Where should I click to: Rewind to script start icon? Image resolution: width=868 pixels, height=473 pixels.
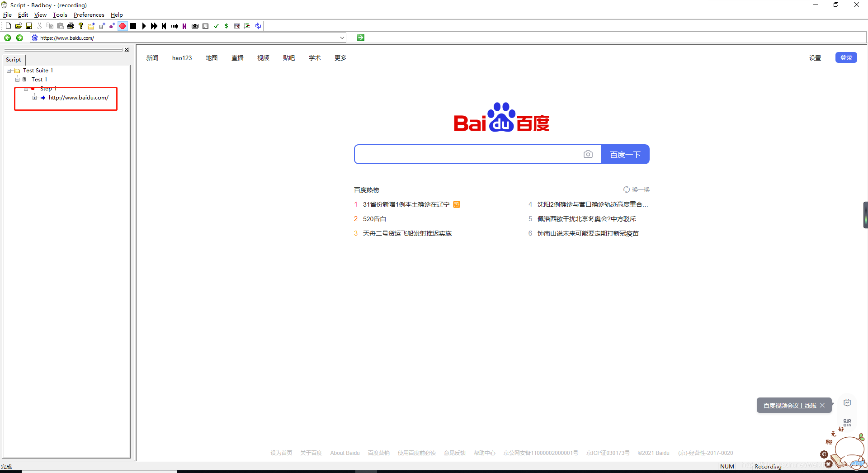pos(164,26)
